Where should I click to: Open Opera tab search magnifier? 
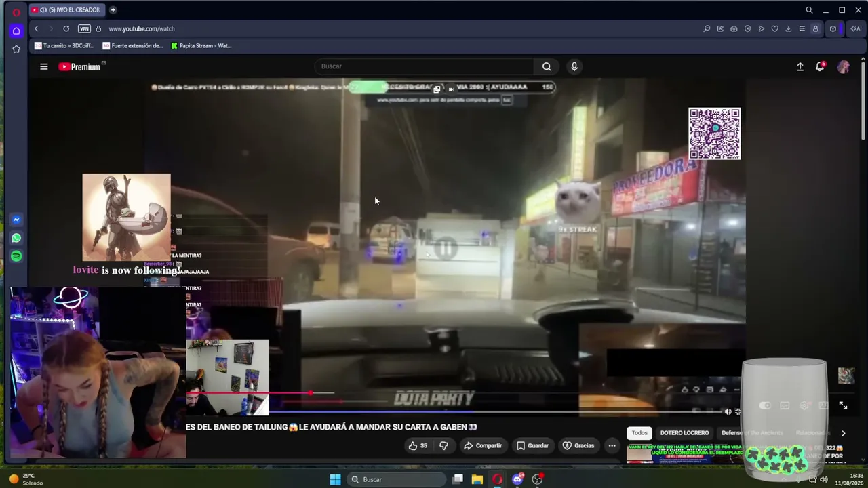point(809,10)
